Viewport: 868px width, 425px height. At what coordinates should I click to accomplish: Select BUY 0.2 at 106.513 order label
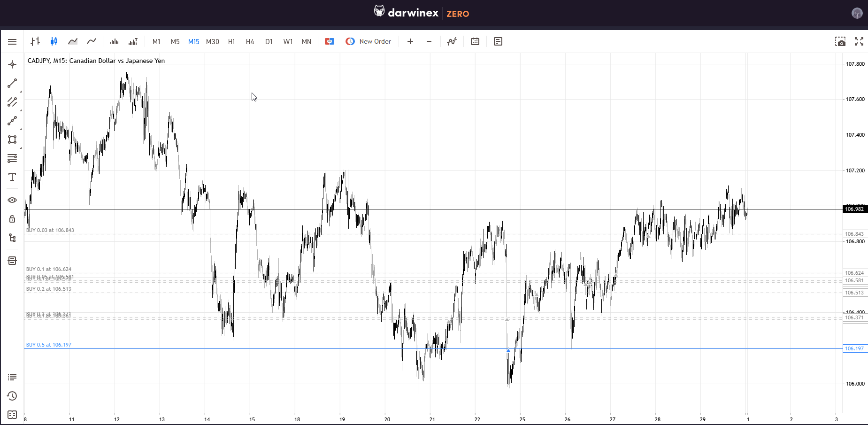click(x=49, y=289)
